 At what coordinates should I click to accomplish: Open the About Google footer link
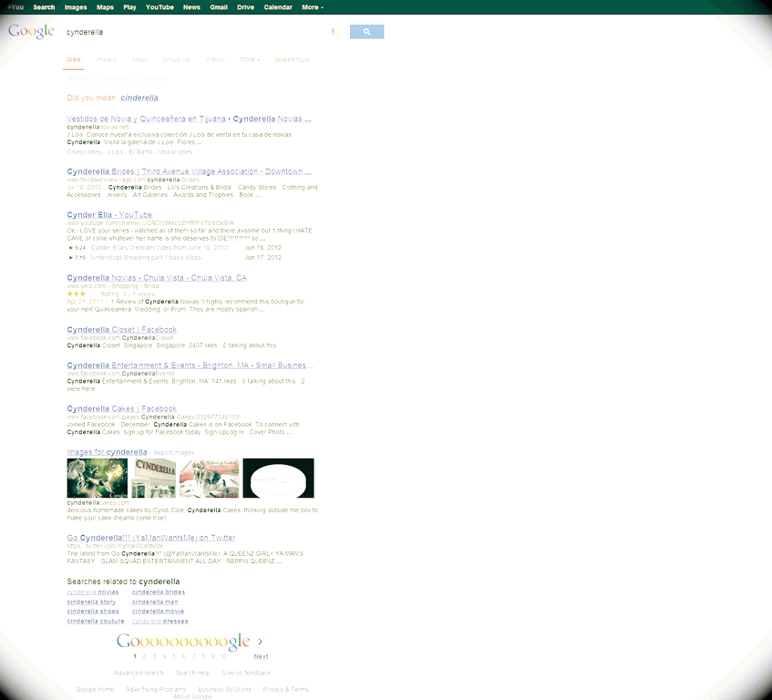click(x=192, y=696)
